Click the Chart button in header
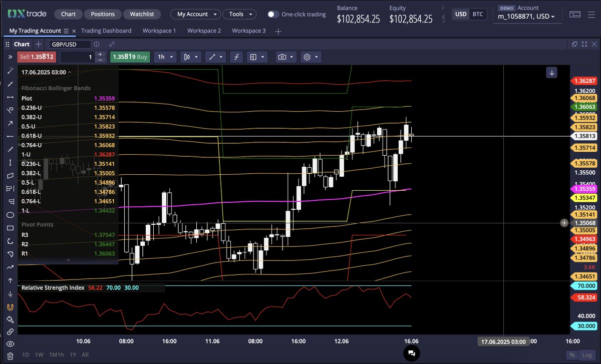Screen dimensions: 601x364 [x=69, y=14]
